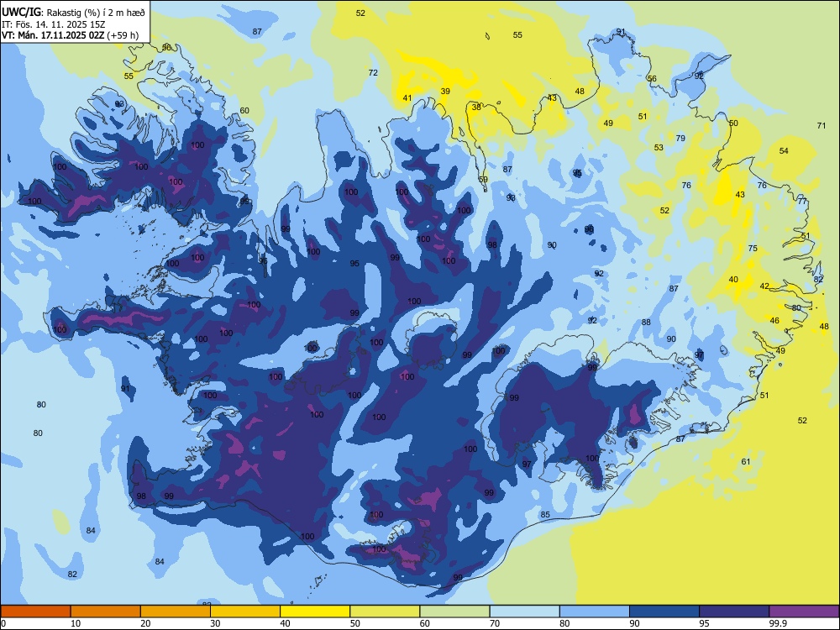Screen dimensions: 840x630
Task: Click the map value 38
Action: [476, 108]
